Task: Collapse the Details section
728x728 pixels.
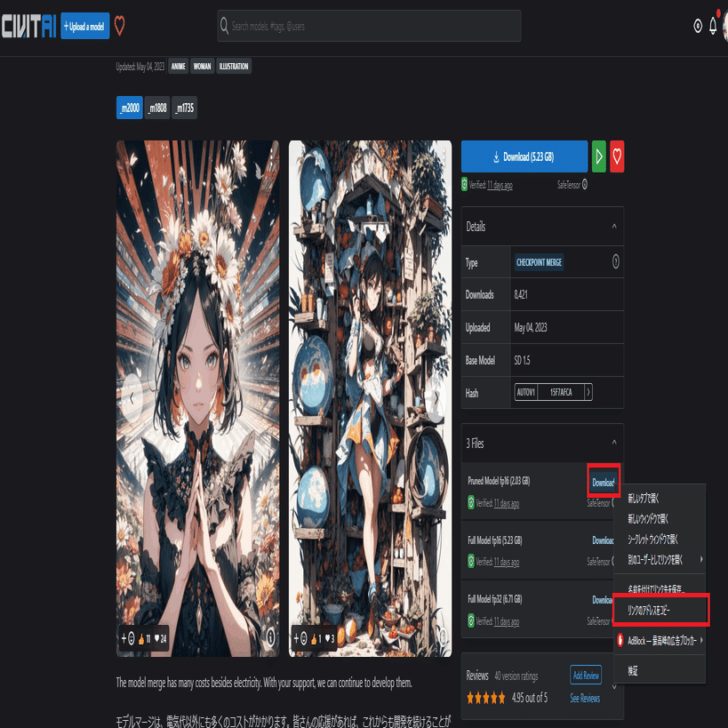Action: coord(614,226)
